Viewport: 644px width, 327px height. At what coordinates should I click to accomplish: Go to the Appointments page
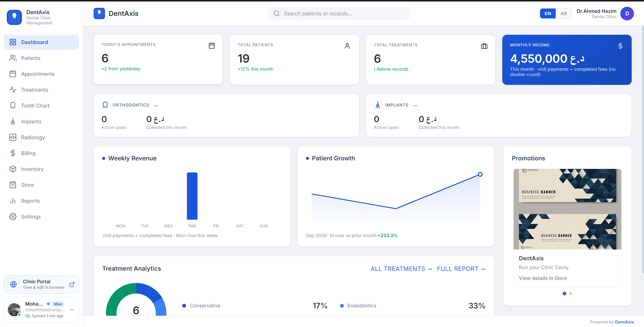(x=41, y=74)
